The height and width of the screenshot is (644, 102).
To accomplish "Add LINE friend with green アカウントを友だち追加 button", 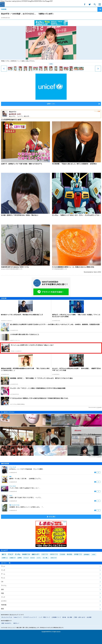I will 51,292.
